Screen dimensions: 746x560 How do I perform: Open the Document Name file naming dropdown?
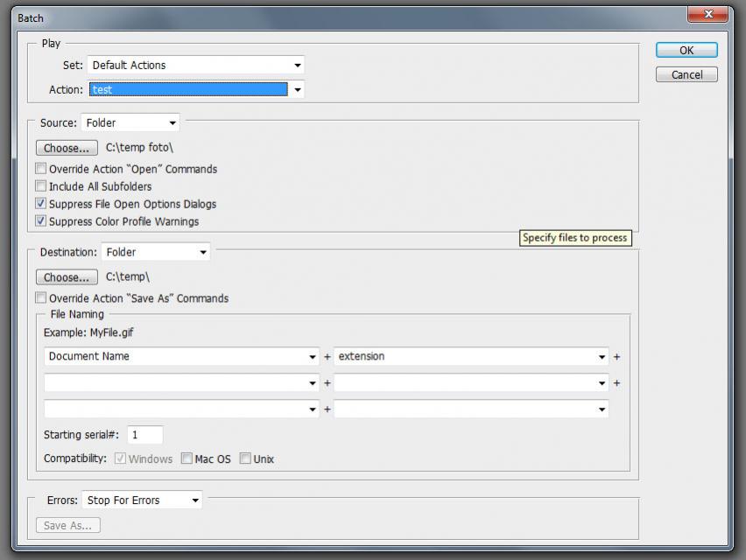[181, 357]
